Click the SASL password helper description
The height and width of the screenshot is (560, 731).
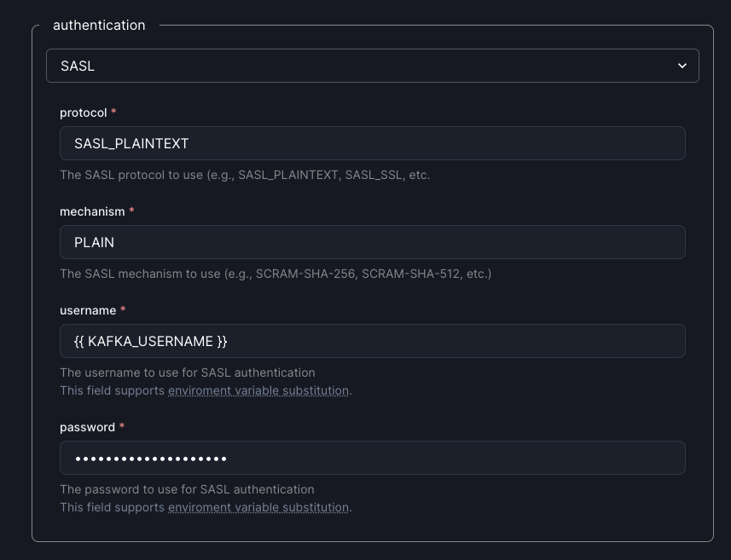click(x=187, y=489)
